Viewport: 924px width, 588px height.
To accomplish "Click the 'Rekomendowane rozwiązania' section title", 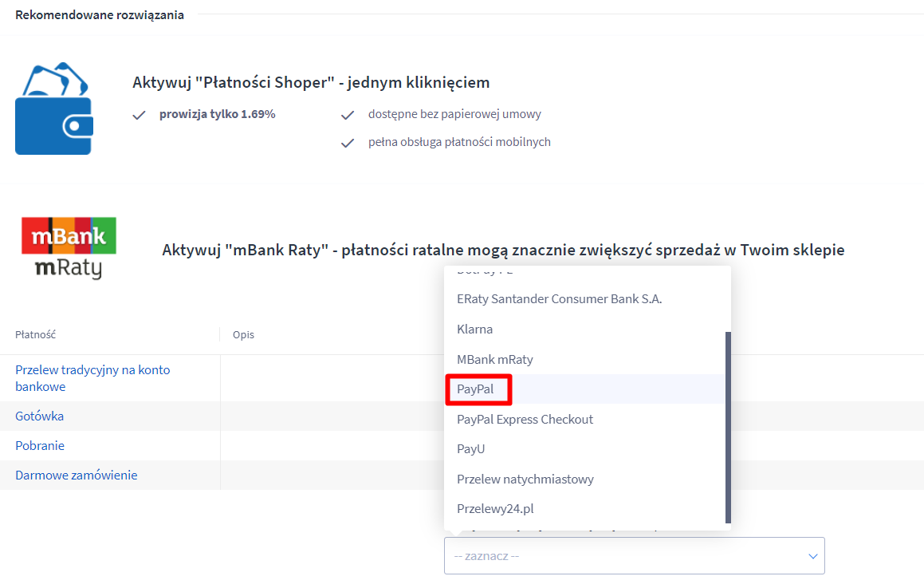I will (x=100, y=14).
